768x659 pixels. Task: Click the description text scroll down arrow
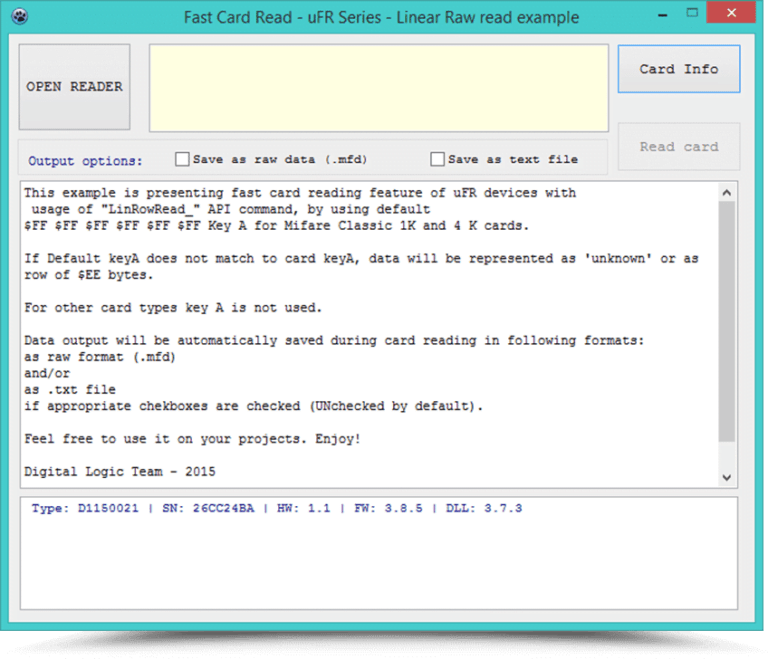click(x=727, y=477)
